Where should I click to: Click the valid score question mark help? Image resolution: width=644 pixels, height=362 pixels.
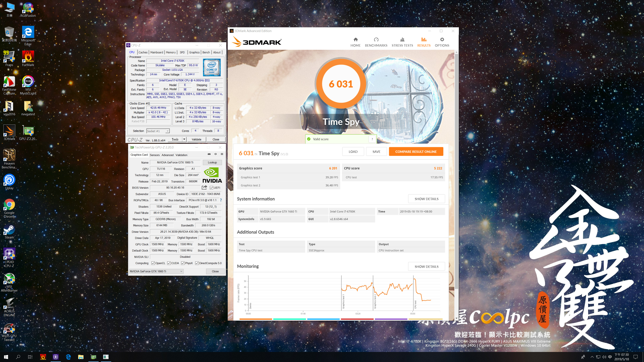point(372,139)
